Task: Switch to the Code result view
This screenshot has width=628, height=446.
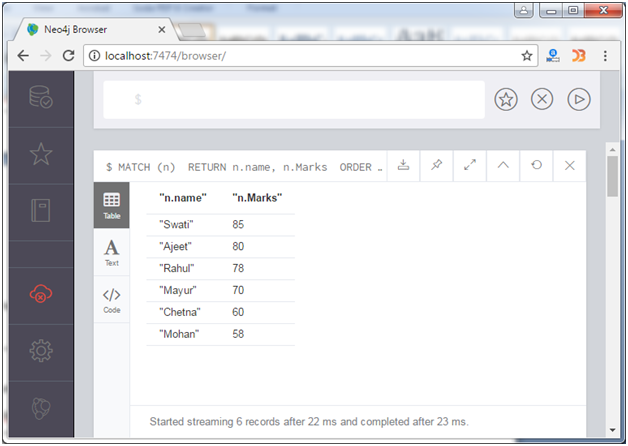Action: 111,299
